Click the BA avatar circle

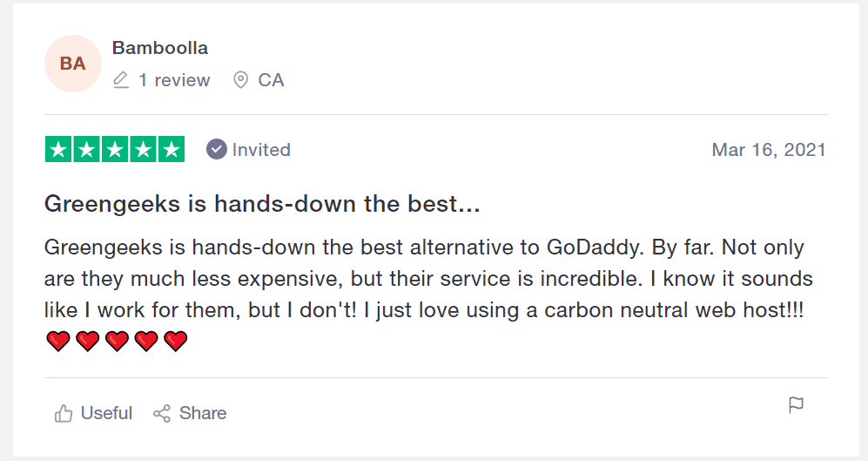(x=73, y=64)
